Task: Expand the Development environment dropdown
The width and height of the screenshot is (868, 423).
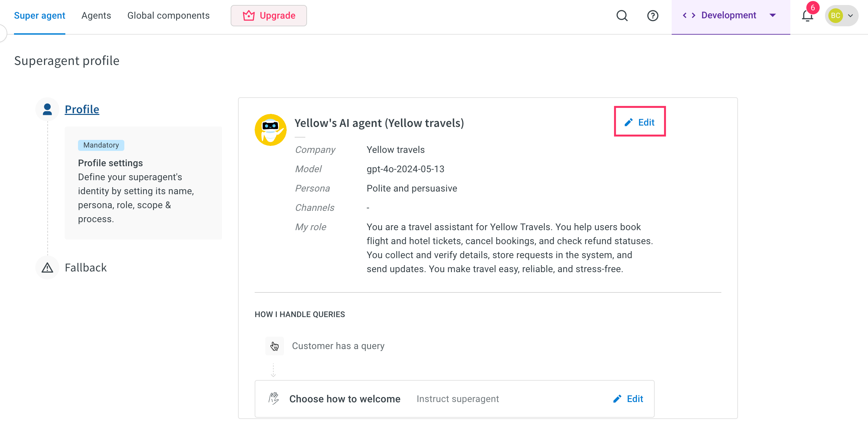Action: pos(772,15)
